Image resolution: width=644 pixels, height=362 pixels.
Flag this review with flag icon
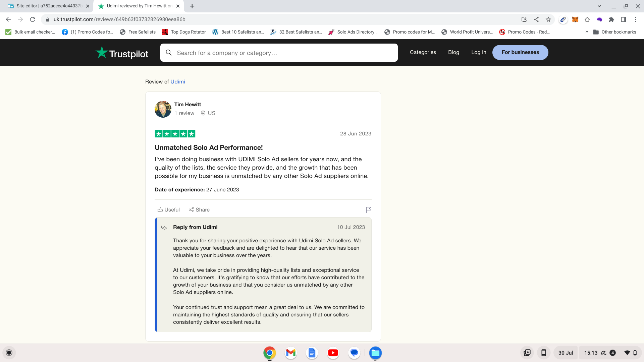368,210
